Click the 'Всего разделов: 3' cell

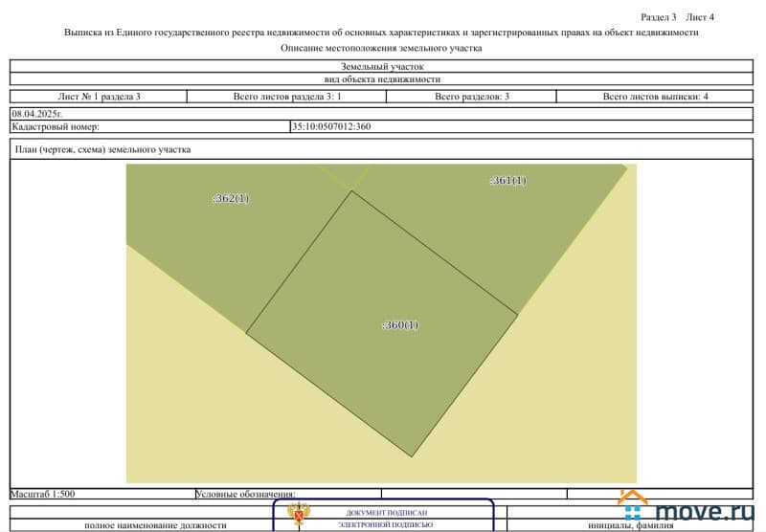point(471,97)
